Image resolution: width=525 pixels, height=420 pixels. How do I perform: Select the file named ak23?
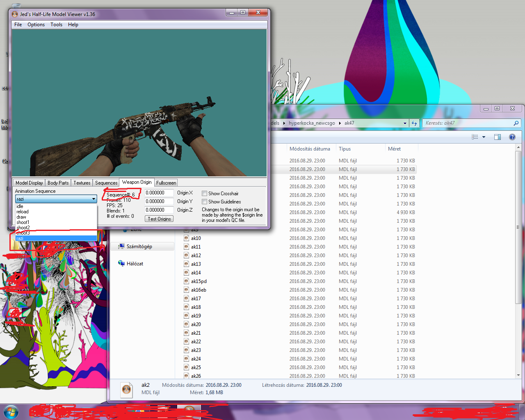click(x=196, y=350)
